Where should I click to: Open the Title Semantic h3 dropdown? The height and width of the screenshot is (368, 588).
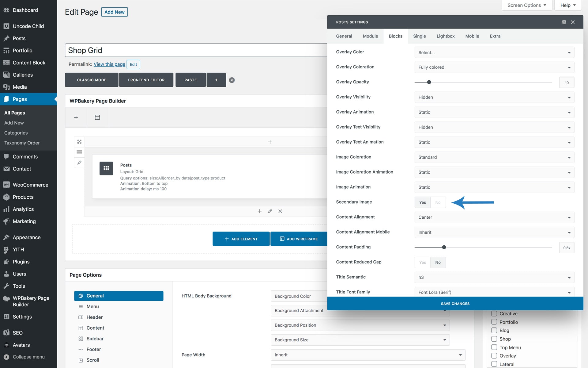point(494,277)
